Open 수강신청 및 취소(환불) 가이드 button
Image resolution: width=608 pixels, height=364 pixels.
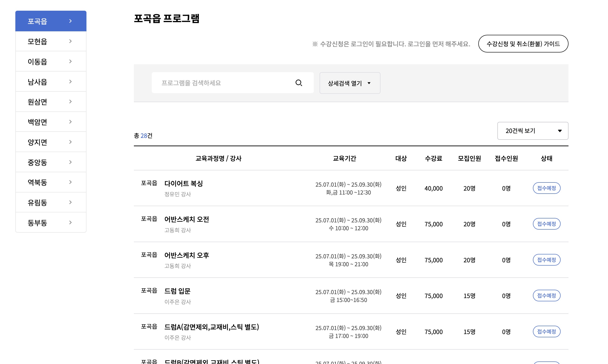tap(523, 44)
